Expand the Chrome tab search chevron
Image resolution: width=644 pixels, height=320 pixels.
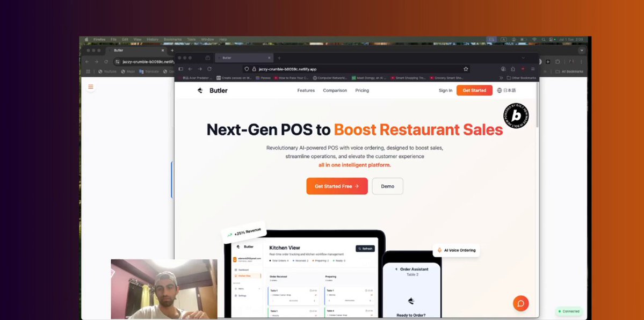tap(582, 50)
